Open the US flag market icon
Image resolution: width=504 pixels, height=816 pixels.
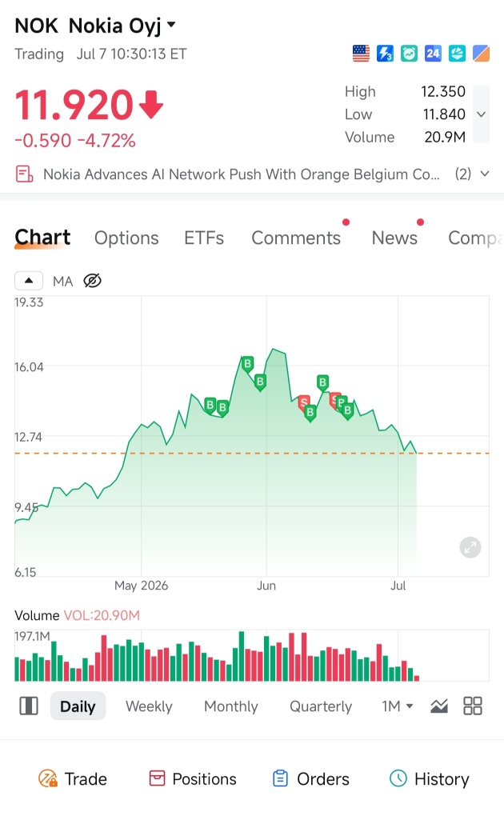coord(361,53)
